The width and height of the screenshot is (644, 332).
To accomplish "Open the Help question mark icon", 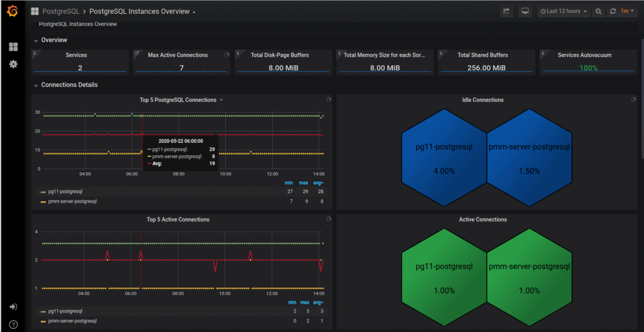I will click(13, 324).
